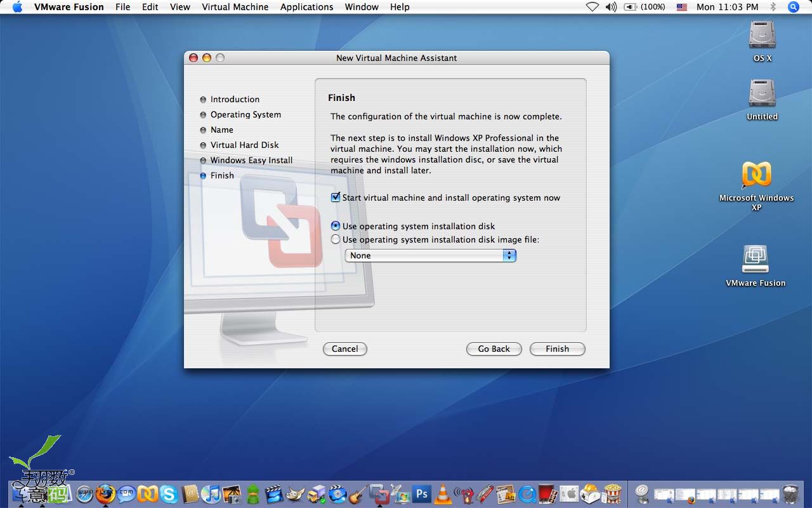
Task: Open the View menu
Action: 180,7
